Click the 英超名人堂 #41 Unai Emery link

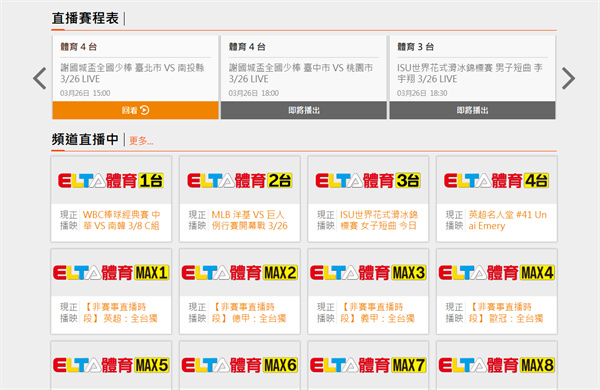pos(507,220)
